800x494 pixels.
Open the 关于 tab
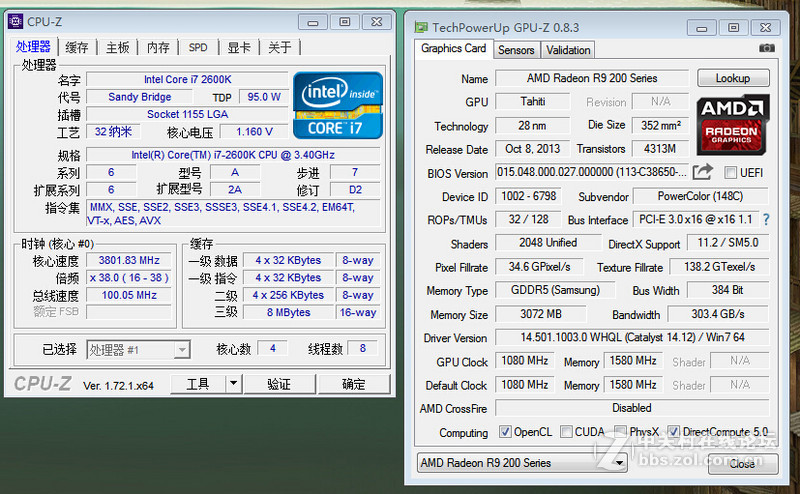pos(280,48)
